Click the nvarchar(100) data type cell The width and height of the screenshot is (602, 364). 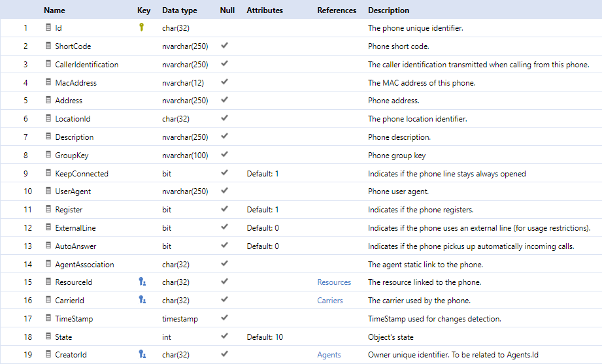coord(185,156)
